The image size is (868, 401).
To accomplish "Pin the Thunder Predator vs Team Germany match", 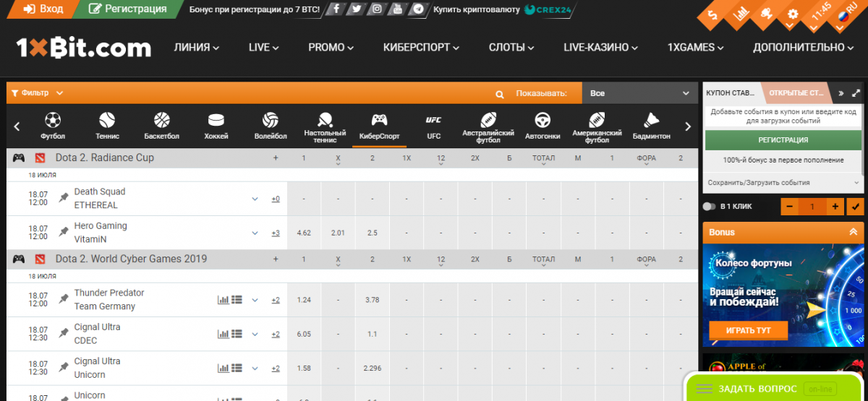I will (x=64, y=298).
